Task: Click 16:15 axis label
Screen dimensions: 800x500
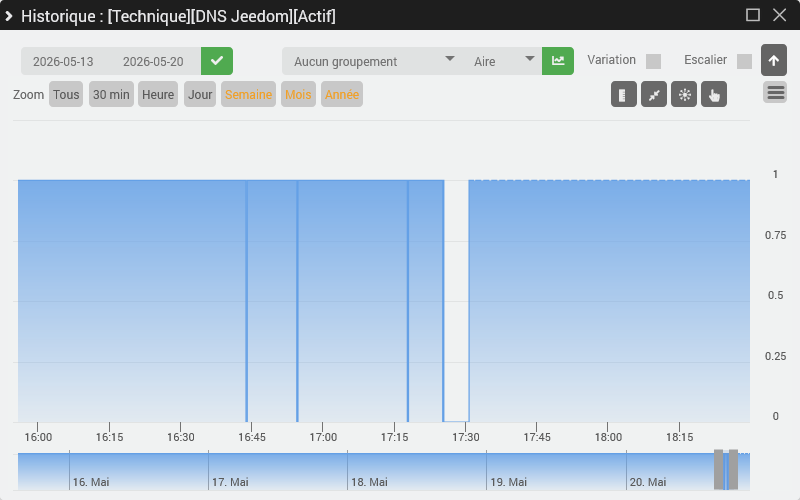Action: pos(110,437)
